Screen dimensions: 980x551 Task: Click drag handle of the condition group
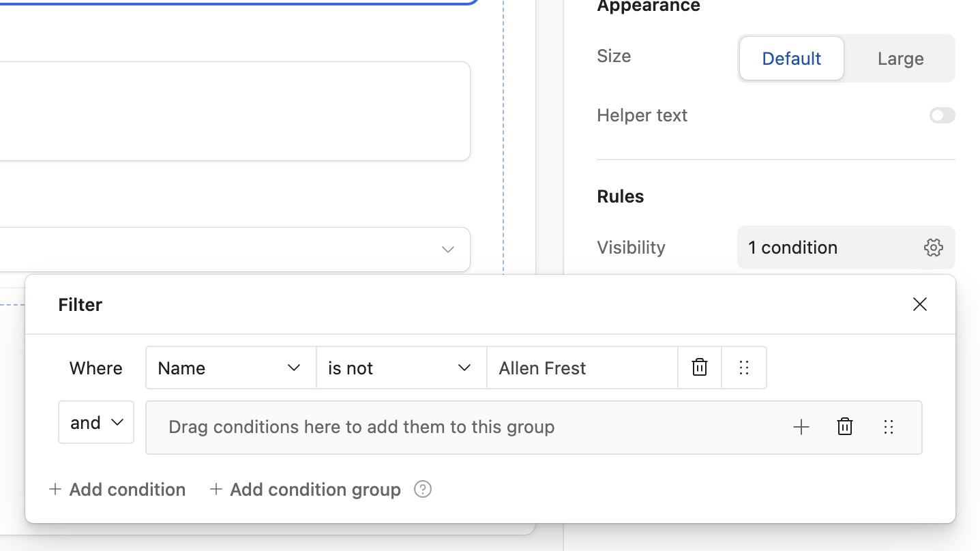pos(889,428)
